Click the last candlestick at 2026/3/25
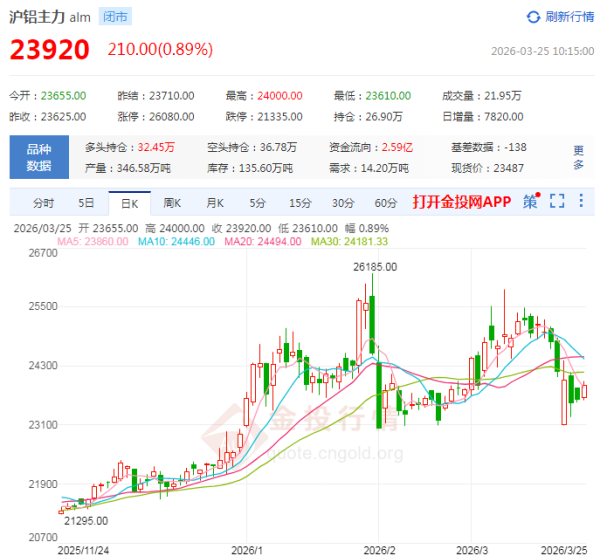The width and height of the screenshot is (600, 556). pyautogui.click(x=584, y=391)
